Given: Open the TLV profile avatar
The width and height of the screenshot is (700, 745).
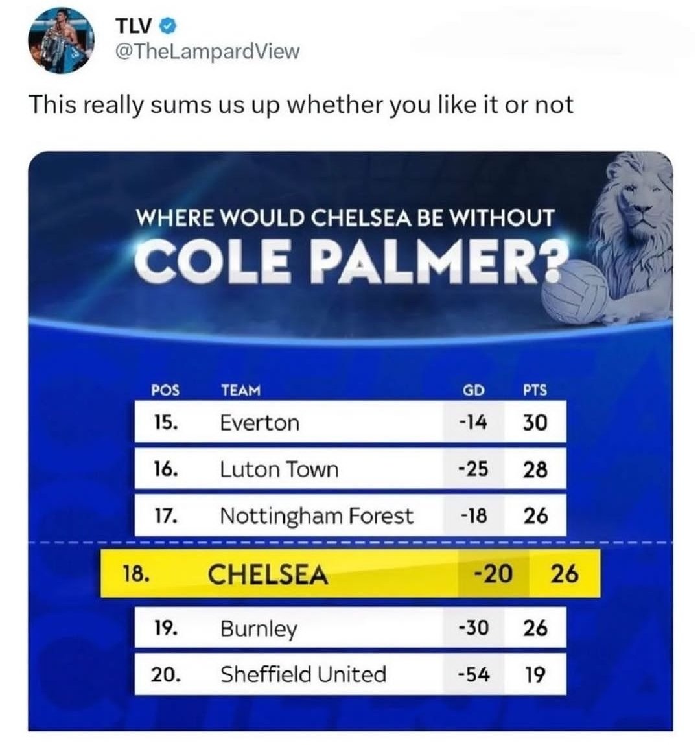Looking at the screenshot, I should pyautogui.click(x=62, y=40).
